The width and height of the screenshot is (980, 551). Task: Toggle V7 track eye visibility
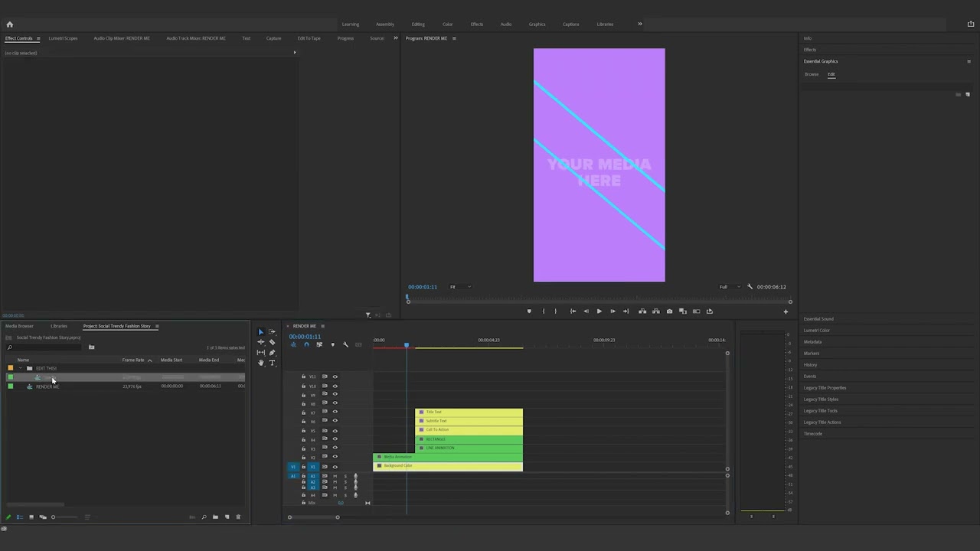point(335,412)
